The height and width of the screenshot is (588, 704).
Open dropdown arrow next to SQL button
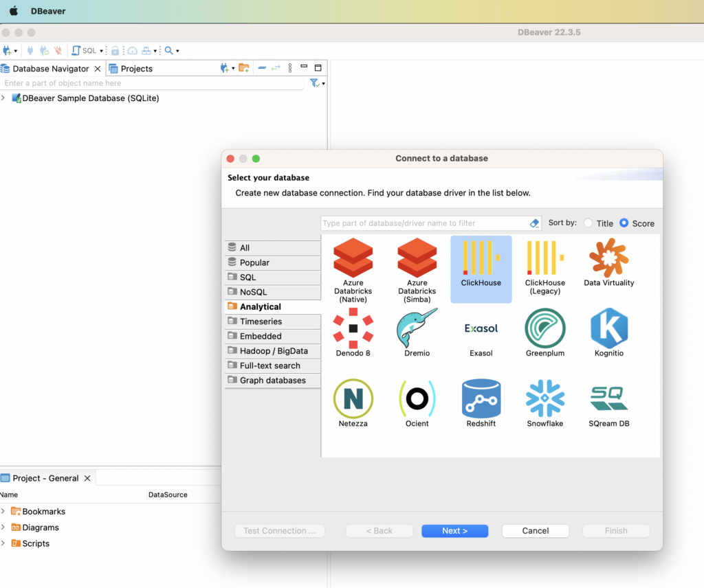coord(102,51)
